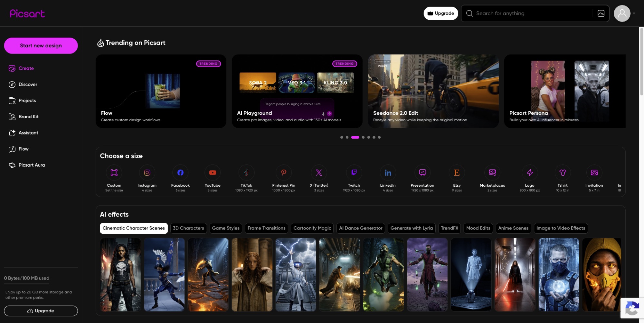This screenshot has width=644, height=323.
Task: Select the Pinterest Pin size icon
Action: click(x=284, y=172)
